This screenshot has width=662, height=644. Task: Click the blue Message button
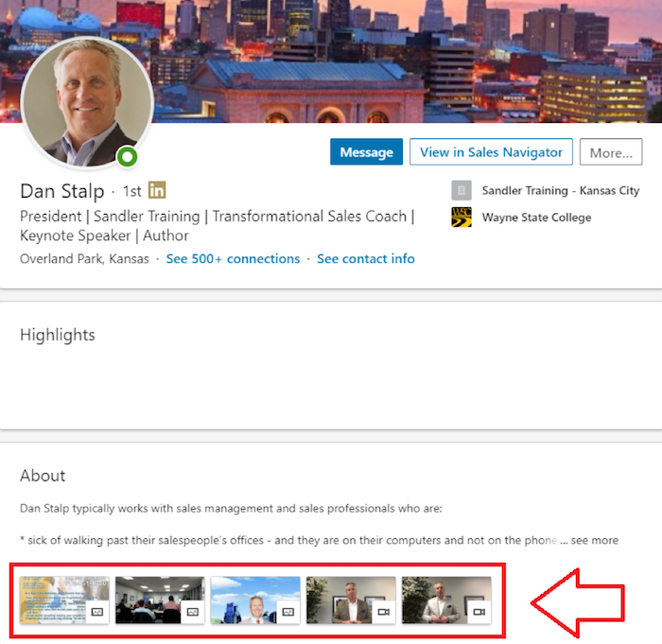pyautogui.click(x=366, y=152)
